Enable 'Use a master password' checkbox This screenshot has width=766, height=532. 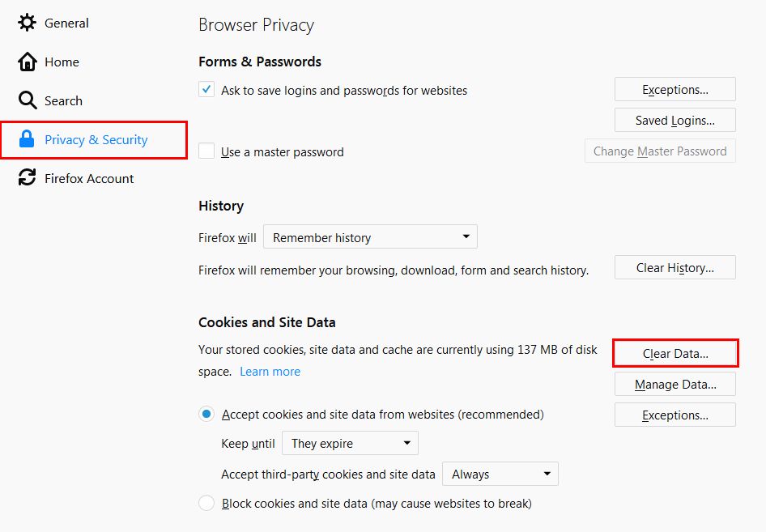tap(206, 151)
